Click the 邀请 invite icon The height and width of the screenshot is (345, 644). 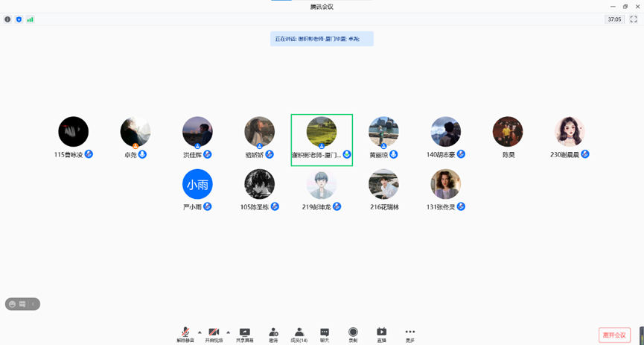click(x=273, y=334)
